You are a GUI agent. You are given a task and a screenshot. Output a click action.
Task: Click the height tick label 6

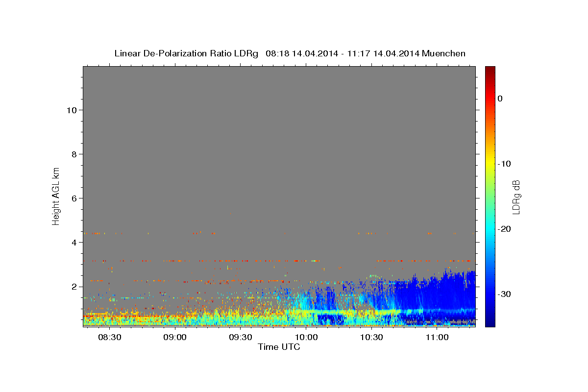point(73,198)
